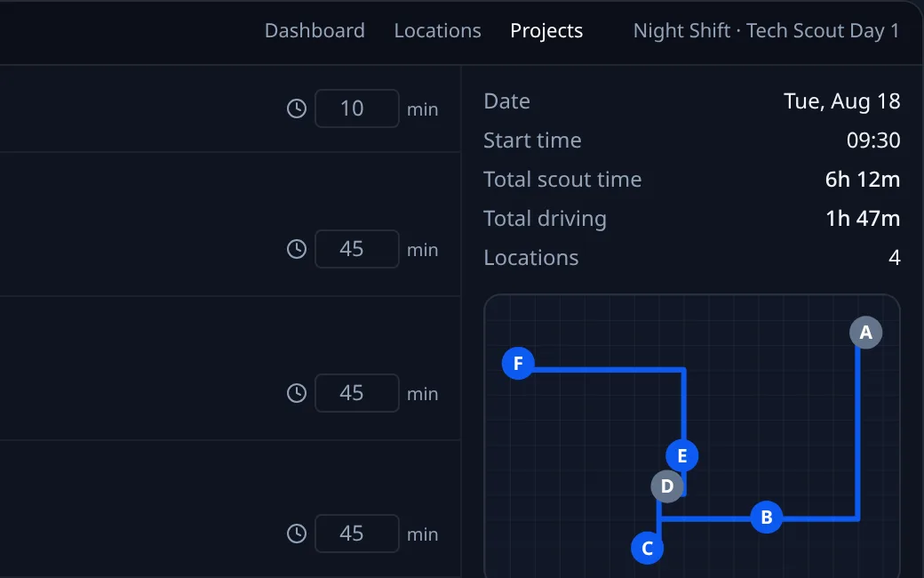The image size is (924, 578).
Task: Select map marker B on the route
Action: (x=766, y=518)
